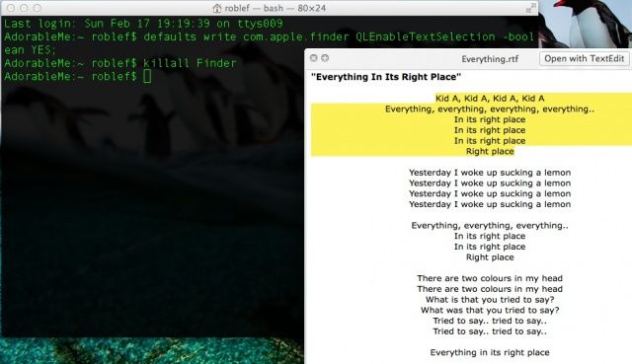
Task: Enter full screen using Terminal's corner arrows icon
Action: 531,8
